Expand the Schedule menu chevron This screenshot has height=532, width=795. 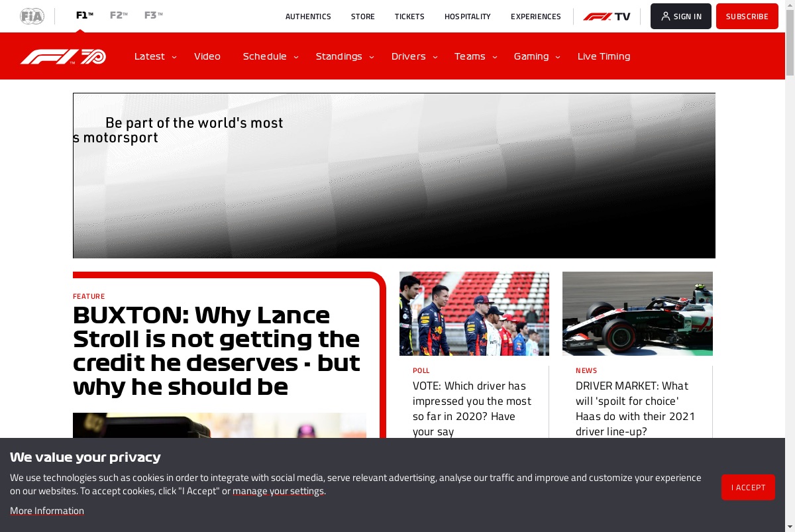(x=296, y=57)
